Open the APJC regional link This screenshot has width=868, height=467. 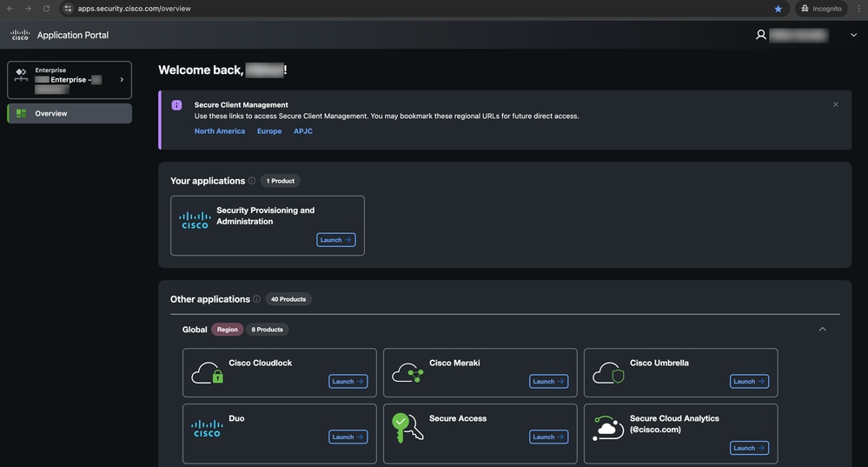(x=303, y=131)
